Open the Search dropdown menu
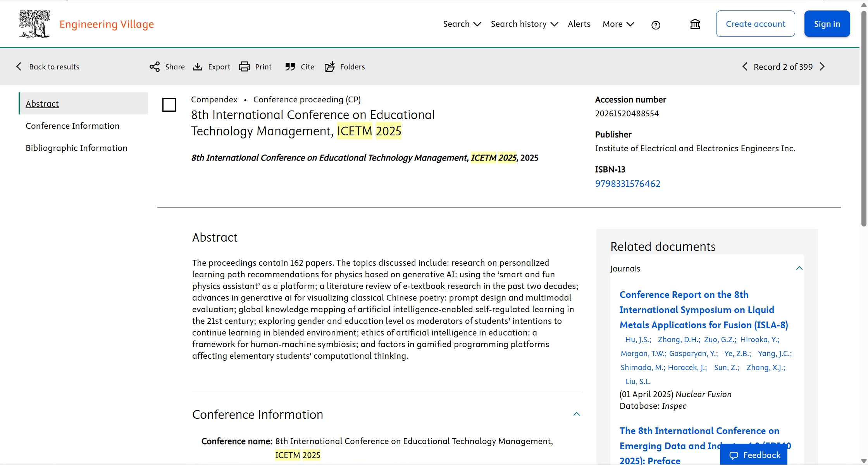The image size is (868, 465). coord(462,24)
